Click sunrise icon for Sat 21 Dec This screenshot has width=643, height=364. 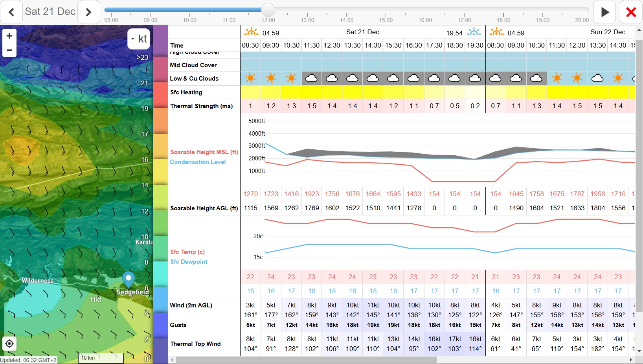coord(252,32)
